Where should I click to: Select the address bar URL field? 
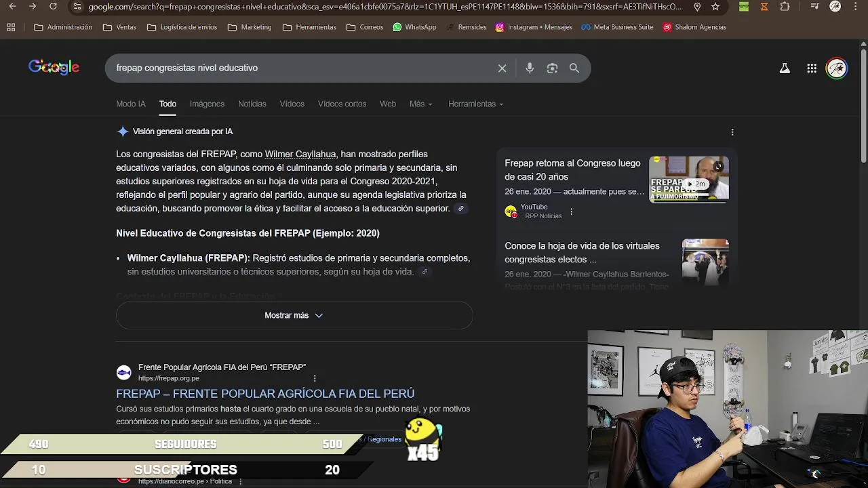coord(384,7)
